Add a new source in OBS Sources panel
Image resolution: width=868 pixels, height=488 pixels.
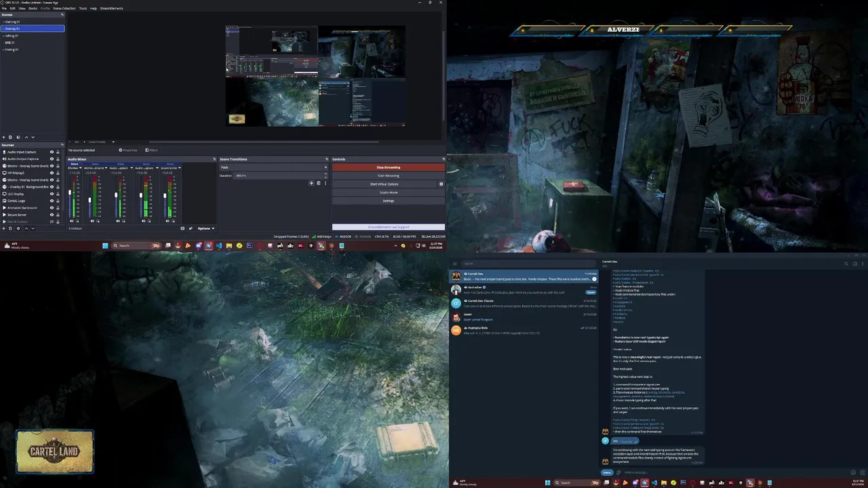tap(3, 228)
